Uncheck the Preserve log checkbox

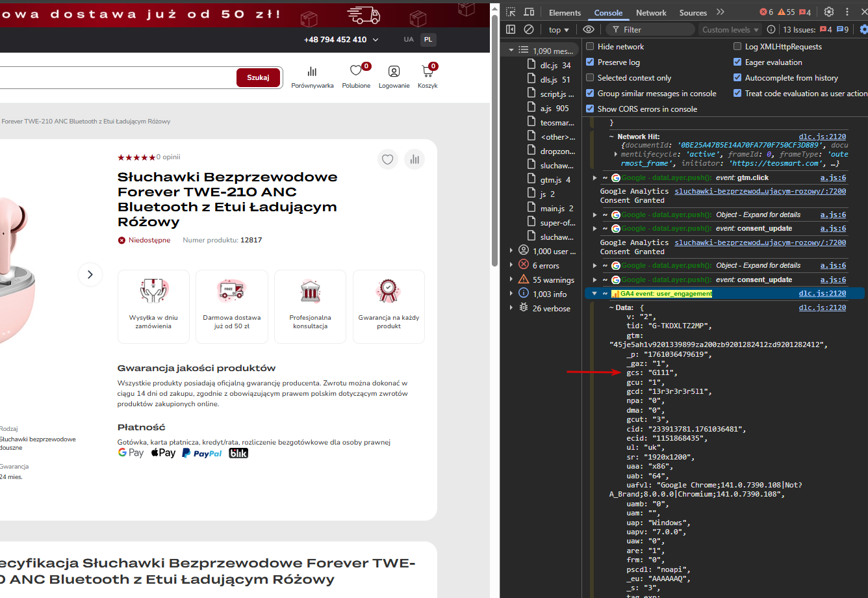coord(590,62)
